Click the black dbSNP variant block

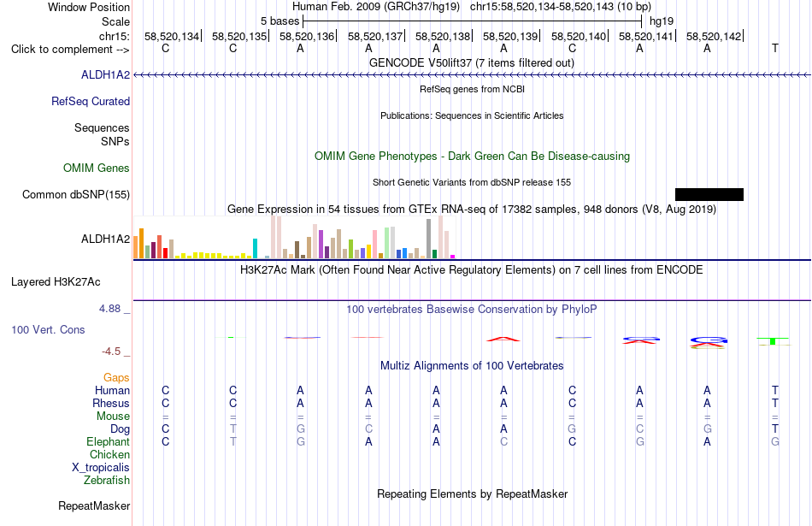(709, 194)
